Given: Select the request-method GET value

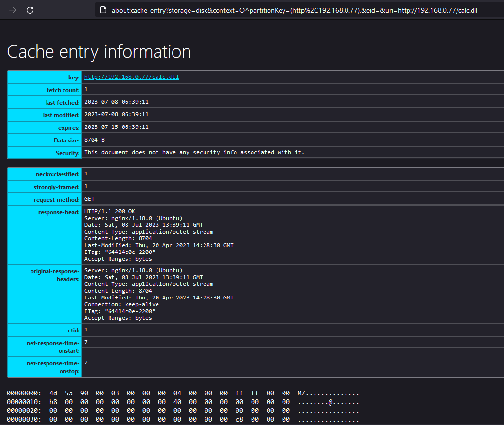Looking at the screenshot, I should 89,199.
